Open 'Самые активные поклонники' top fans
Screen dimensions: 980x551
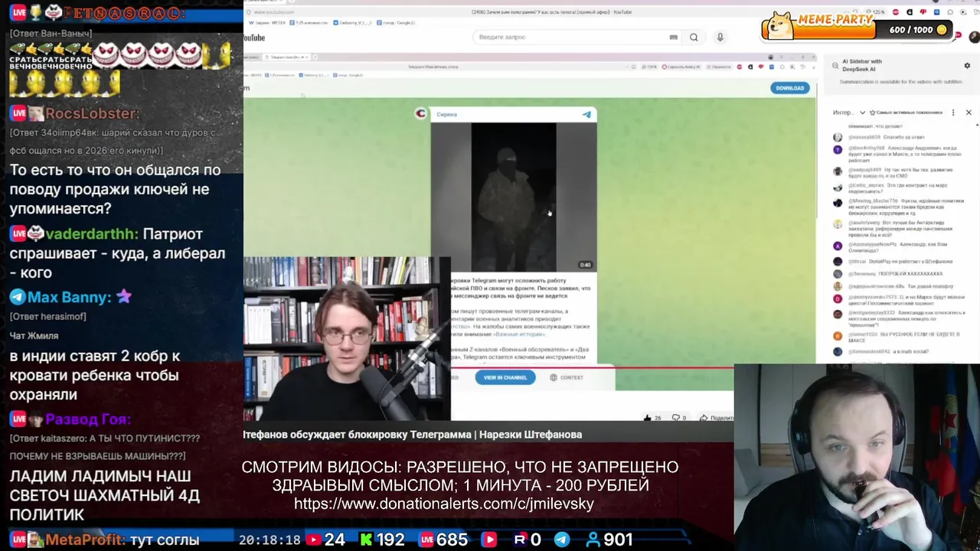coord(906,112)
